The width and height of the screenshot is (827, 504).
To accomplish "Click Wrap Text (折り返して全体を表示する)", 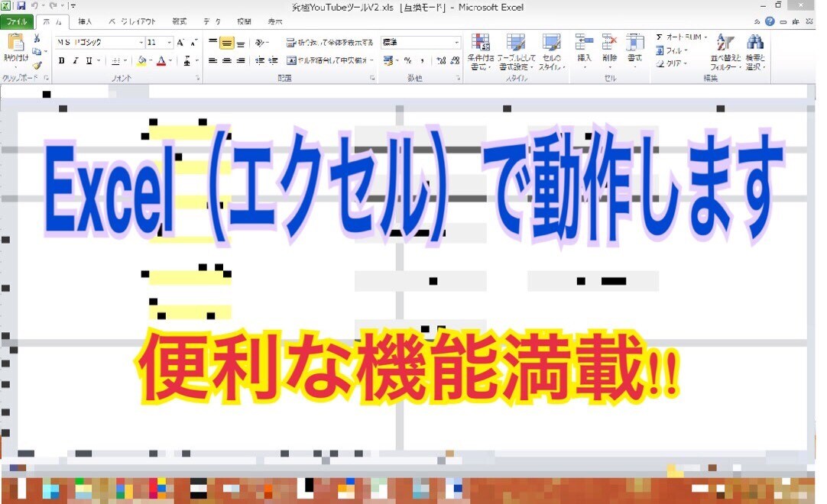I will tap(329, 43).
